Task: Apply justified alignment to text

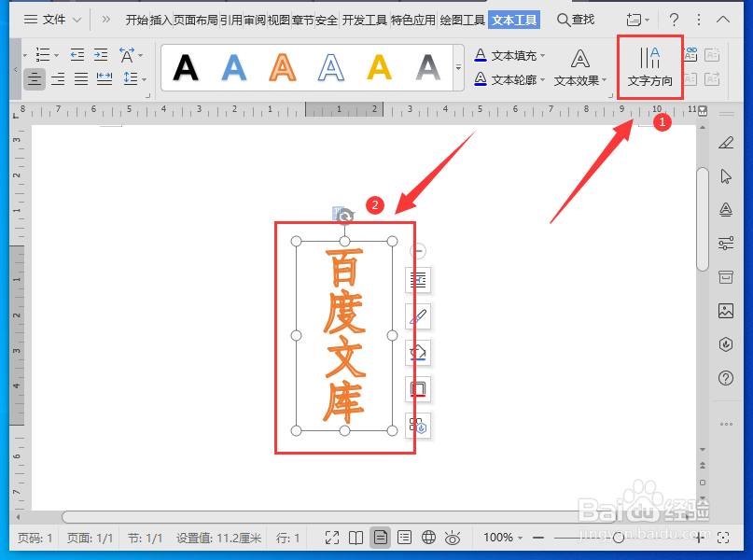Action: (x=80, y=78)
